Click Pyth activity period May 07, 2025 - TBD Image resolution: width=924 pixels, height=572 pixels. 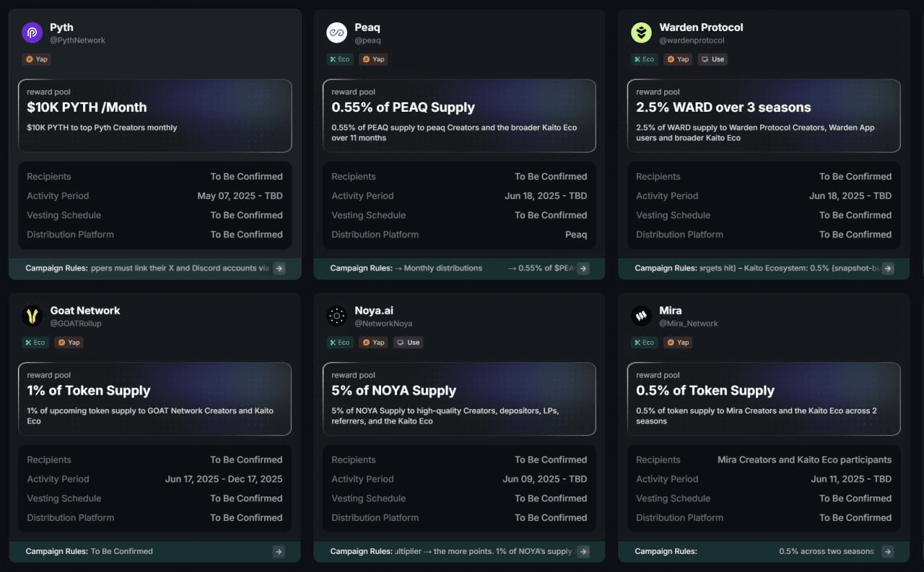pos(240,196)
